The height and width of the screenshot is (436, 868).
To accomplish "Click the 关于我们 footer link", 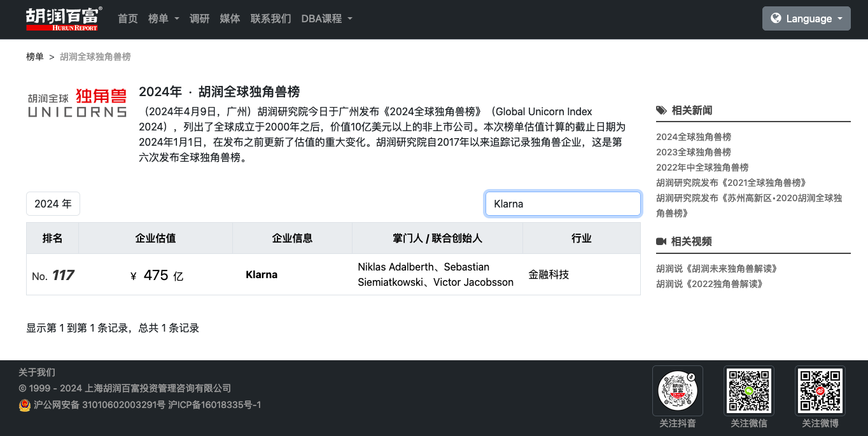I will 37,372.
